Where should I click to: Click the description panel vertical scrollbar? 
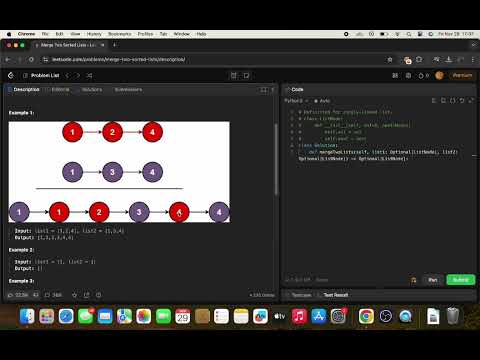click(x=276, y=159)
